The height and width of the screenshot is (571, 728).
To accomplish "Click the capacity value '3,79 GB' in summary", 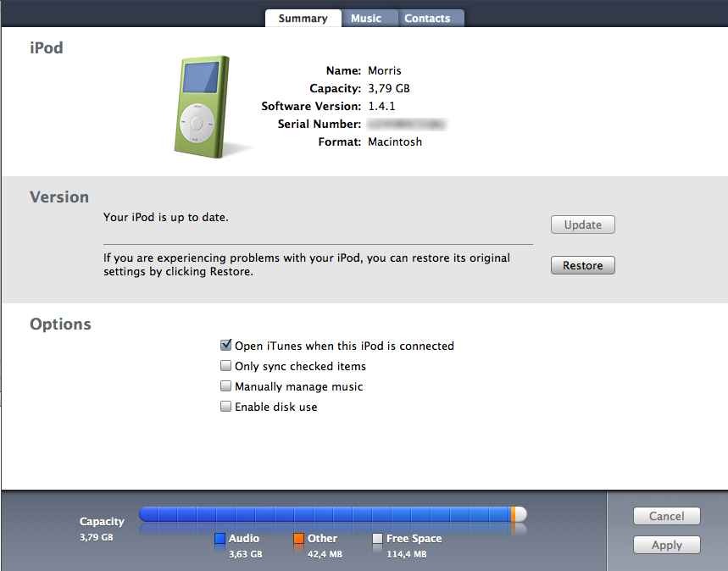I will pyautogui.click(x=389, y=88).
